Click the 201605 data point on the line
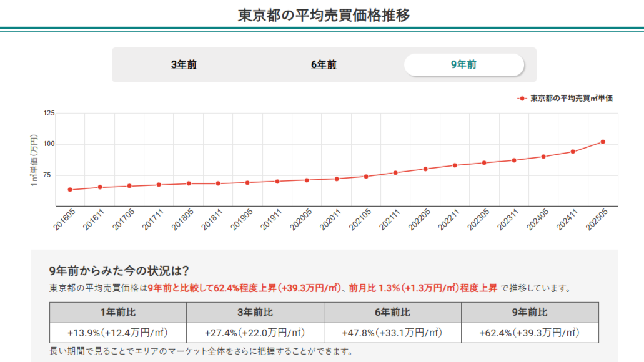Image resolution: width=644 pixels, height=362 pixels. click(x=70, y=190)
